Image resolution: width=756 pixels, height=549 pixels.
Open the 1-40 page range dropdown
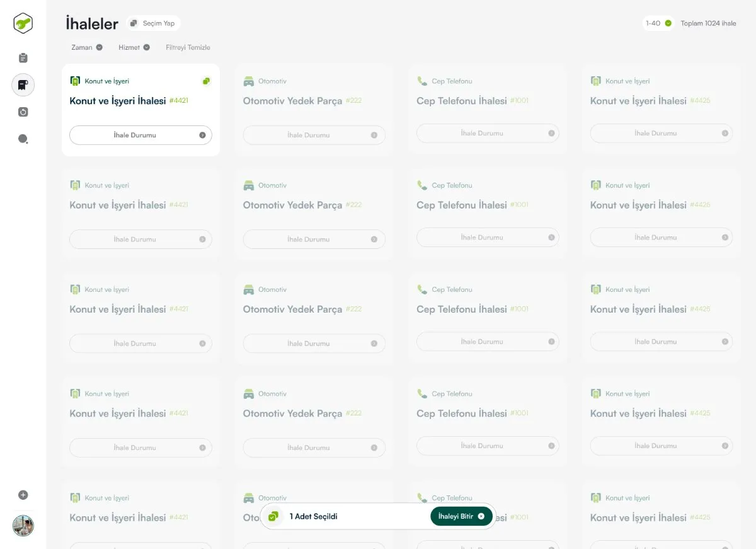(658, 23)
